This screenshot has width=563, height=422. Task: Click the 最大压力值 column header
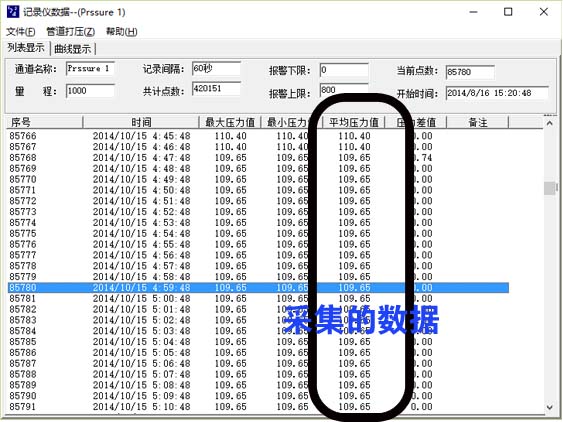(x=230, y=122)
